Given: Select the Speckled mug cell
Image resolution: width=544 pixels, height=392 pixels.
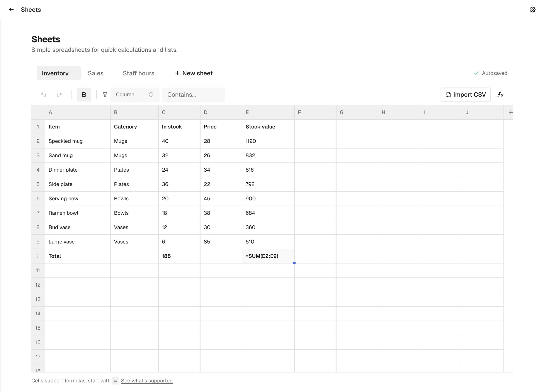Looking at the screenshot, I should coord(78,141).
